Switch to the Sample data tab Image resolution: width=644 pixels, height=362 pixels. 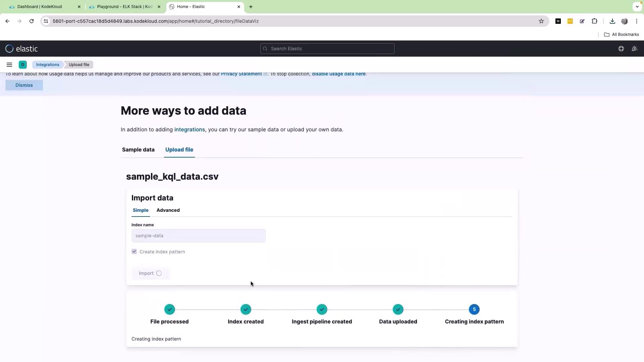pos(138,150)
